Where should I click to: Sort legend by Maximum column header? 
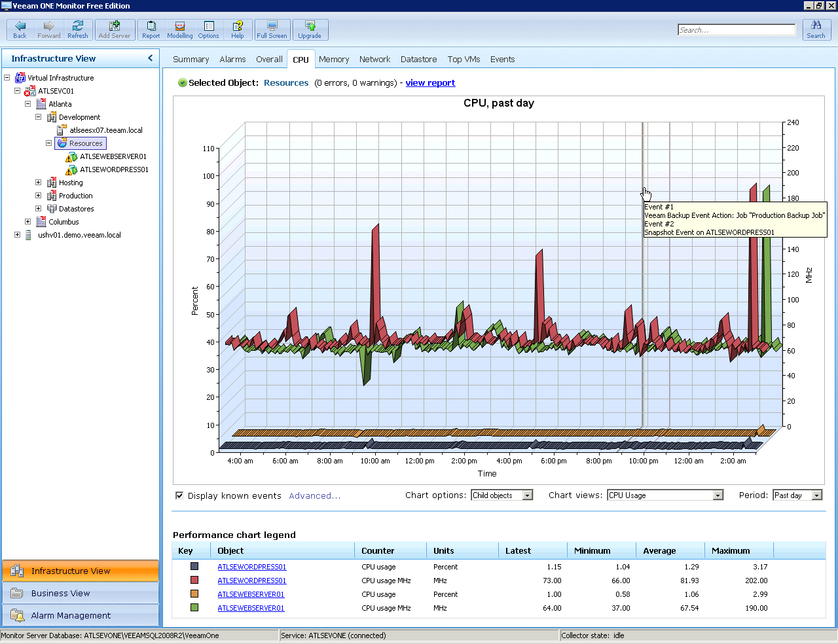738,550
